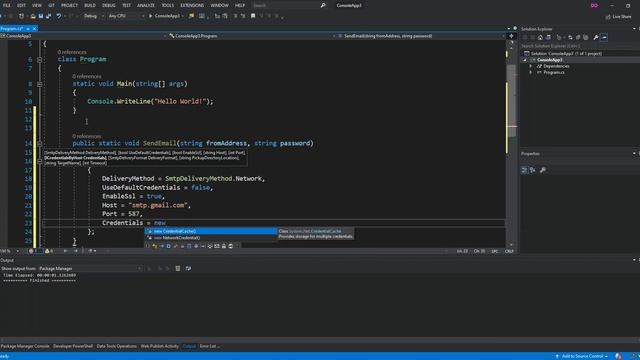This screenshot has width=640, height=360.
Task: Click the Home icon in Solution Explorer
Action: point(540,38)
